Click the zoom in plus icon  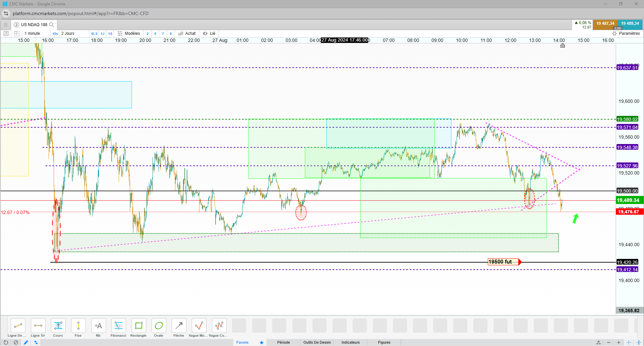coord(619,342)
